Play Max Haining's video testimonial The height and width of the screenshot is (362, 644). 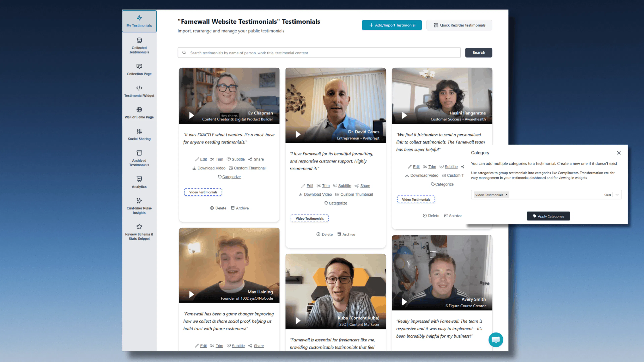point(191,294)
